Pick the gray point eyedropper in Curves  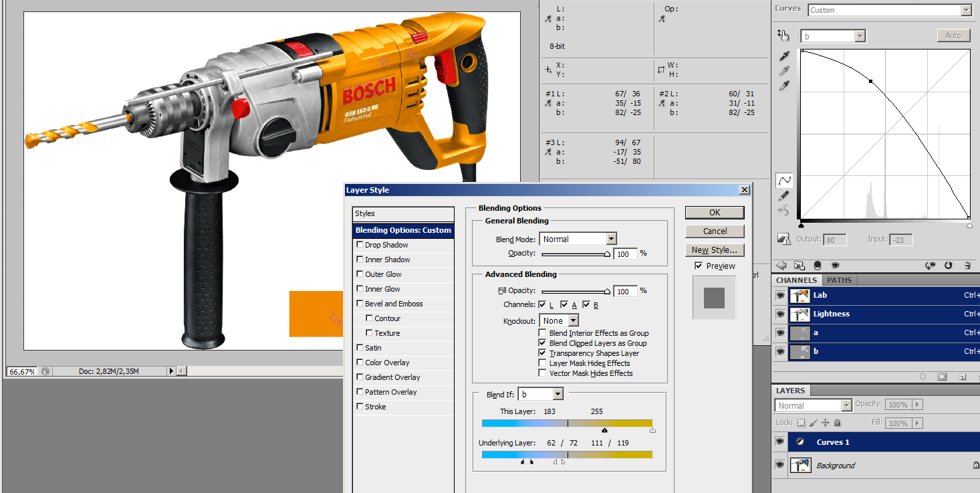[x=785, y=71]
